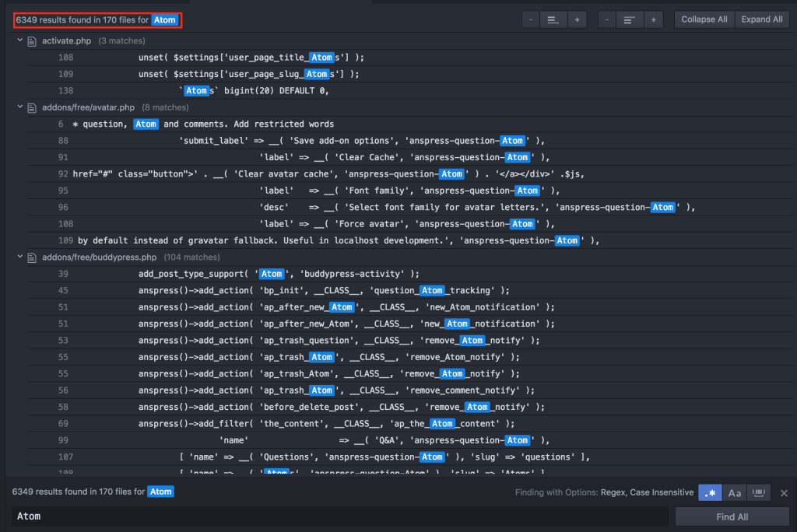Select the addons/free/buddypress.php file name
This screenshot has width=797, height=532.
[x=99, y=257]
